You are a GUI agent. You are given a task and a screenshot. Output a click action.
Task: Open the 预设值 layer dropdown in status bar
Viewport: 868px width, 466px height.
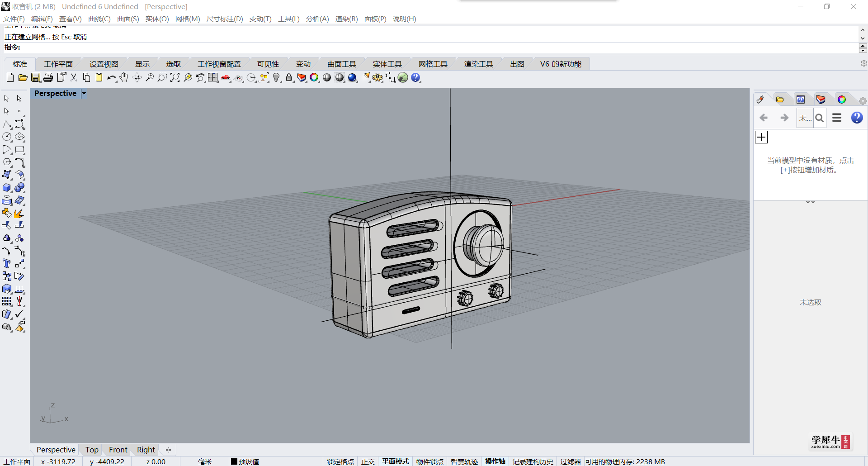[x=245, y=461]
